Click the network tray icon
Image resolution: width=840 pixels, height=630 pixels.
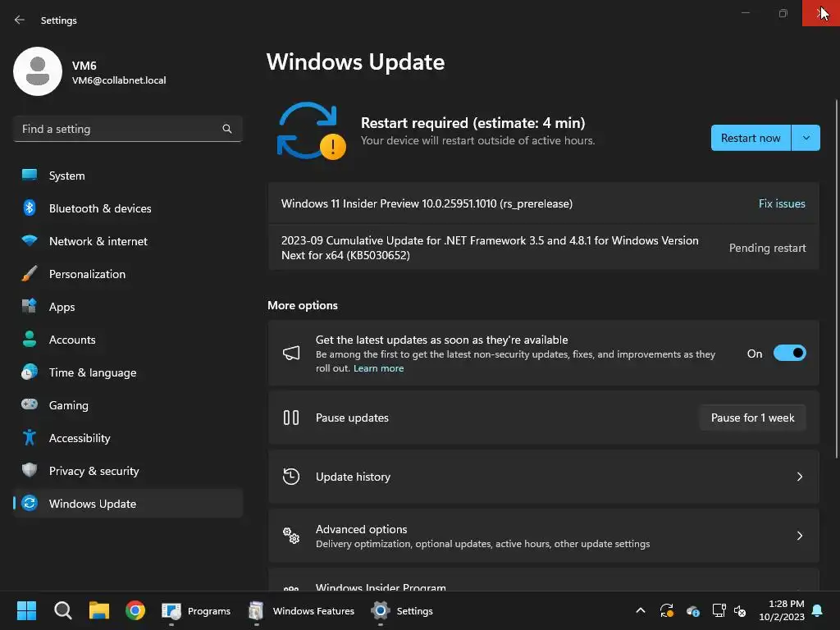pos(719,610)
